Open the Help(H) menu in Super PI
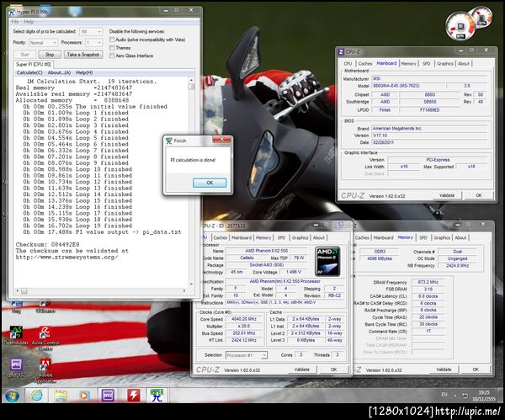505x420 pixels. click(84, 72)
